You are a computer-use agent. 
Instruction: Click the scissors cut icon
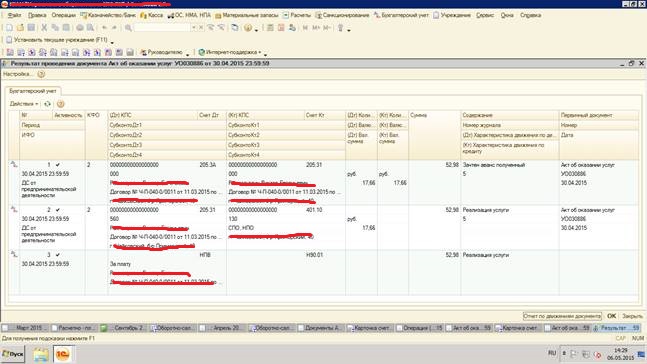coord(44,28)
